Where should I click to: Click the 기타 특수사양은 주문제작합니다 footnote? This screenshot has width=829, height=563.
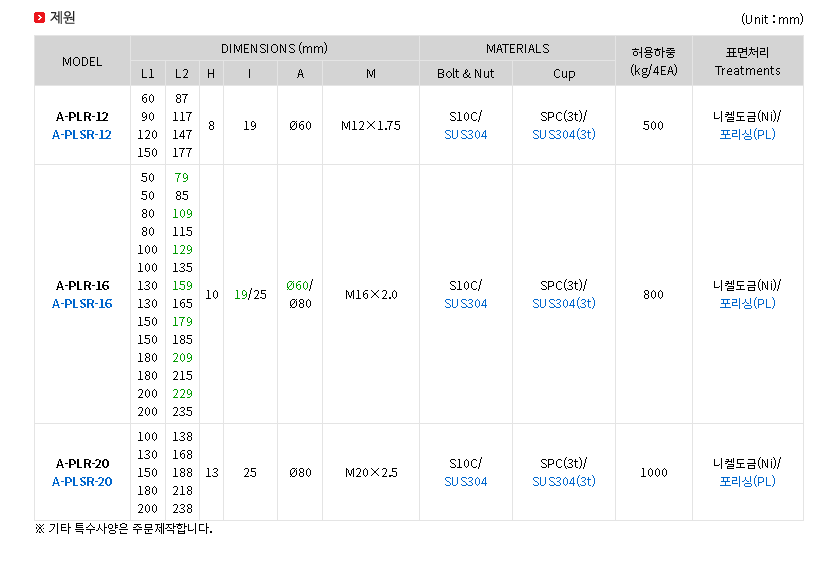[x=124, y=529]
